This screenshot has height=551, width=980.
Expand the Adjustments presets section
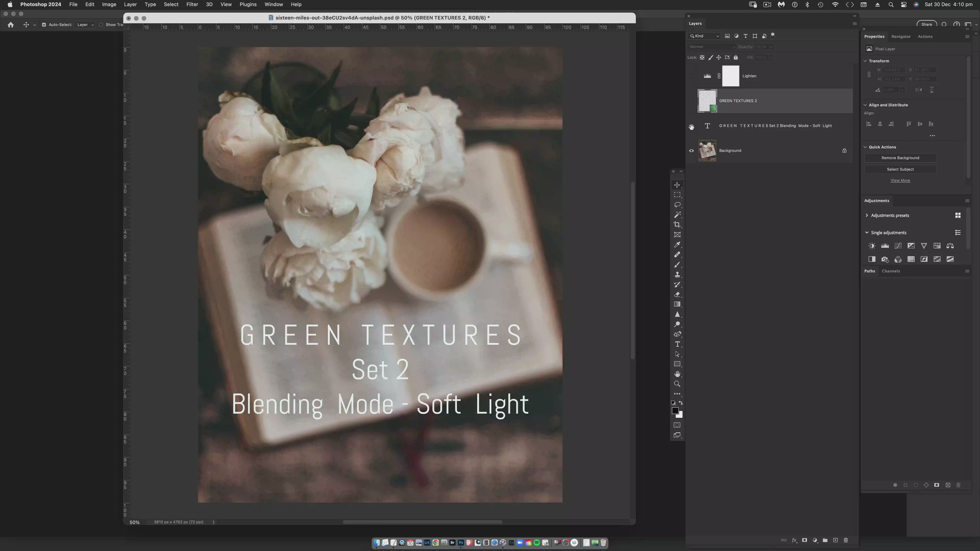(x=867, y=216)
